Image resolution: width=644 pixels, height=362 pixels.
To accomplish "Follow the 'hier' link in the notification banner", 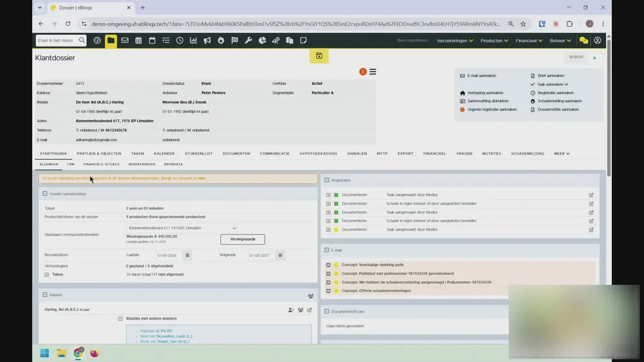I will (202, 178).
